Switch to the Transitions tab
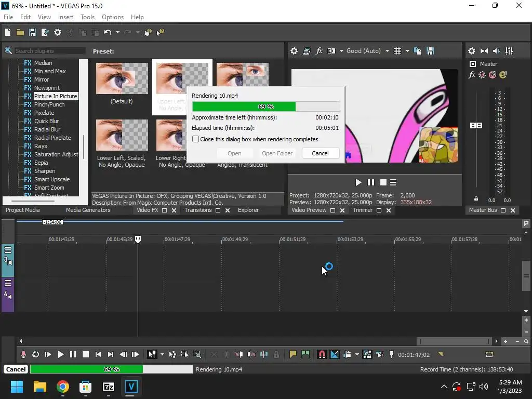 click(198, 210)
